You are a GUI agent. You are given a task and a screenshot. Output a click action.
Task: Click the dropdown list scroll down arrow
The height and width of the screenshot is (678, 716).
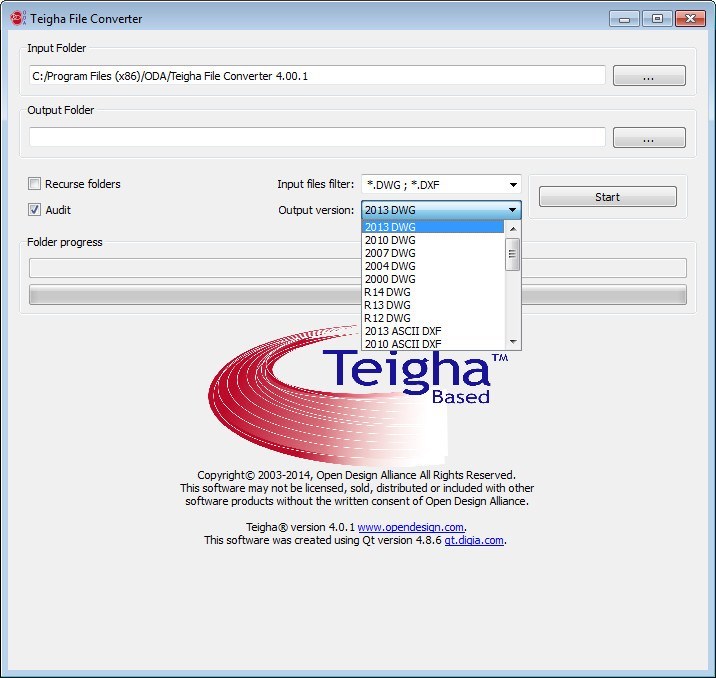pos(513,342)
